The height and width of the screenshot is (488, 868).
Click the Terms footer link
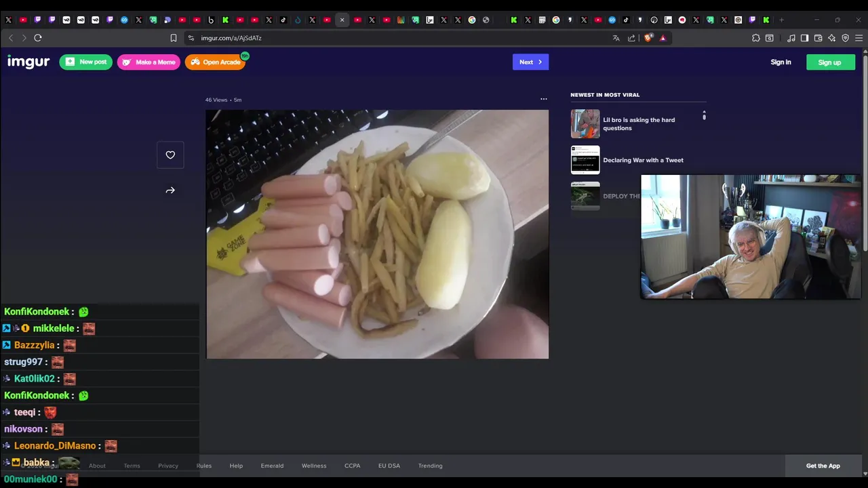click(132, 466)
